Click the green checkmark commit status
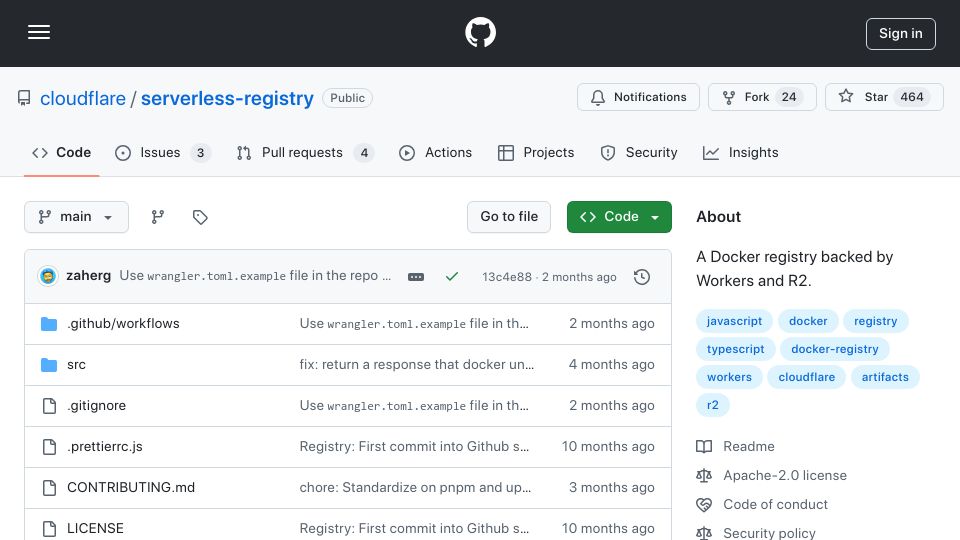Screen dimensions: 960x540 tap(452, 277)
